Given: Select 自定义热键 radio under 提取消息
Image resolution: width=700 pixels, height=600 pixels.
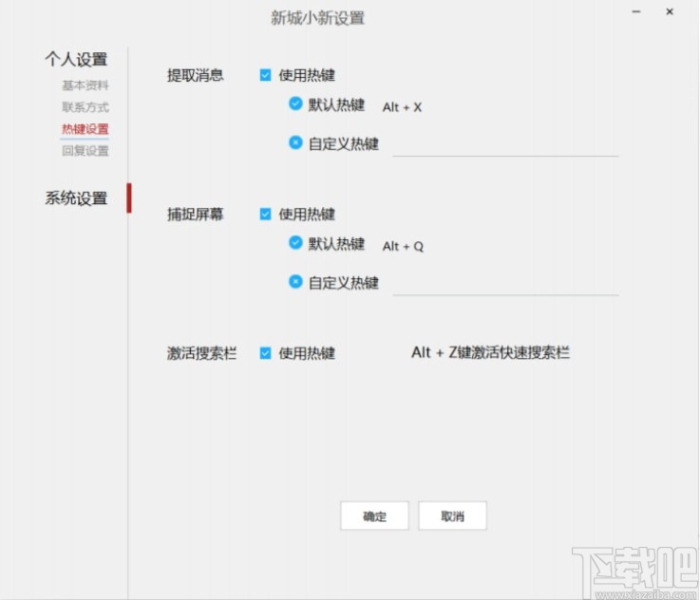Looking at the screenshot, I should pyautogui.click(x=295, y=142).
